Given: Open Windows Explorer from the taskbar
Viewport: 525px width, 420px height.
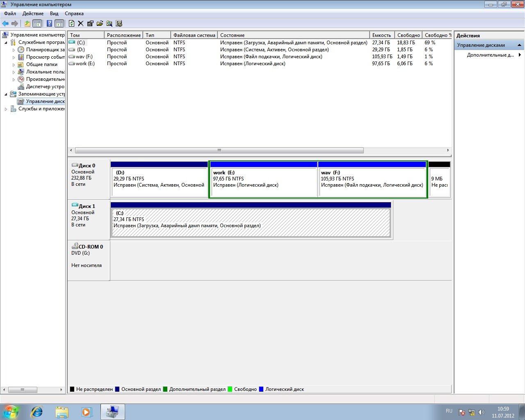Looking at the screenshot, I should click(x=62, y=412).
